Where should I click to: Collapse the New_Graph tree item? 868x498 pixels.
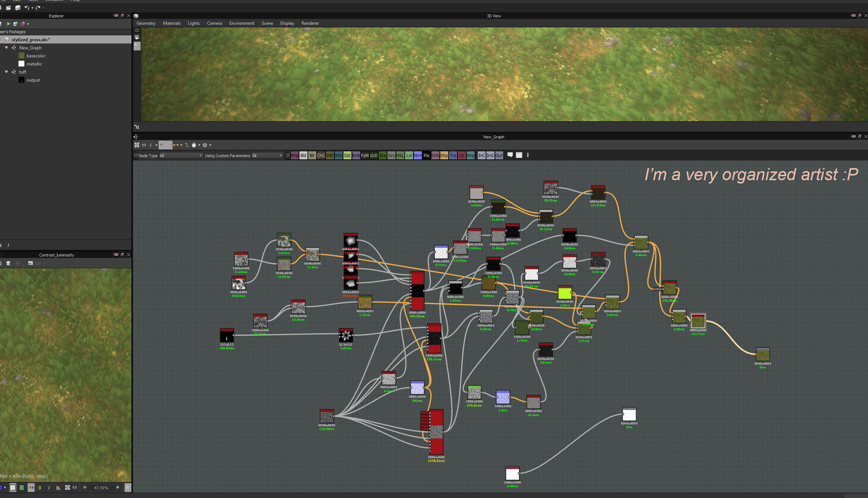coord(7,48)
